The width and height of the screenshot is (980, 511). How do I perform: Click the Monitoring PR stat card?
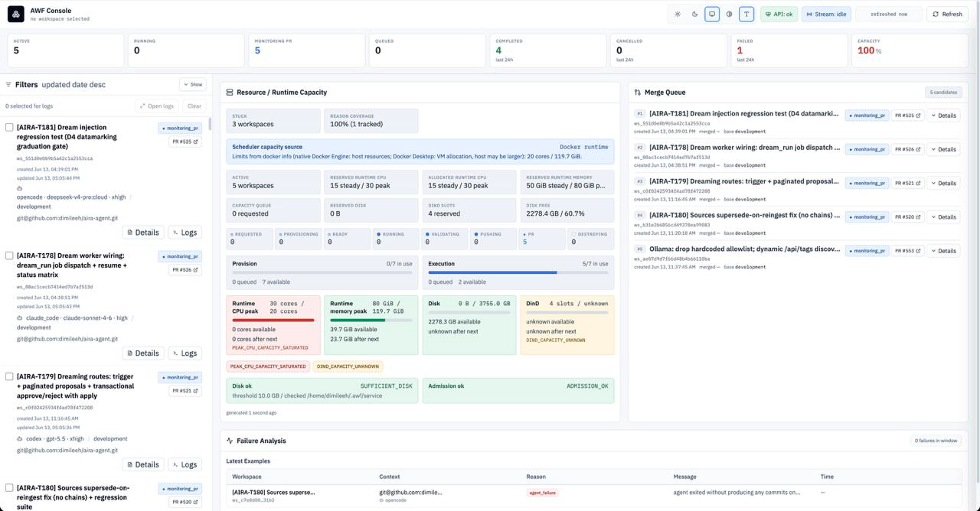click(x=307, y=50)
